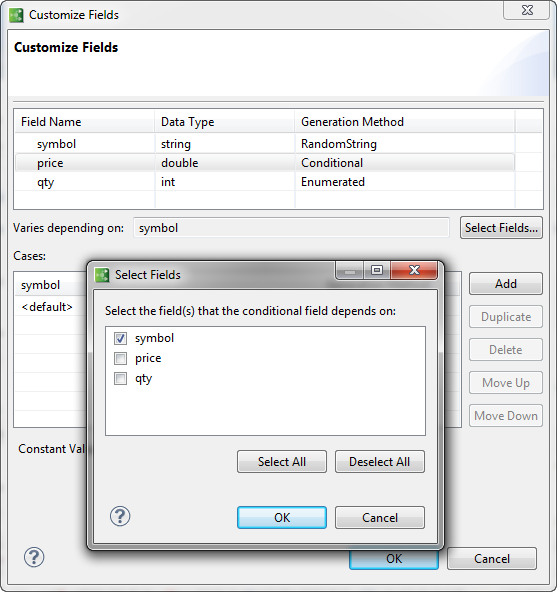This screenshot has width=557, height=592.
Task: Click Deselect All button
Action: click(x=380, y=461)
